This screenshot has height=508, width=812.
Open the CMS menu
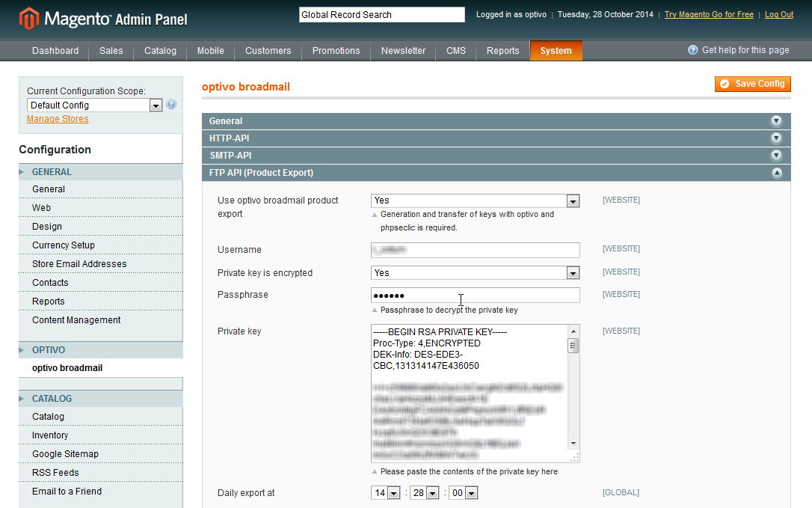point(456,51)
